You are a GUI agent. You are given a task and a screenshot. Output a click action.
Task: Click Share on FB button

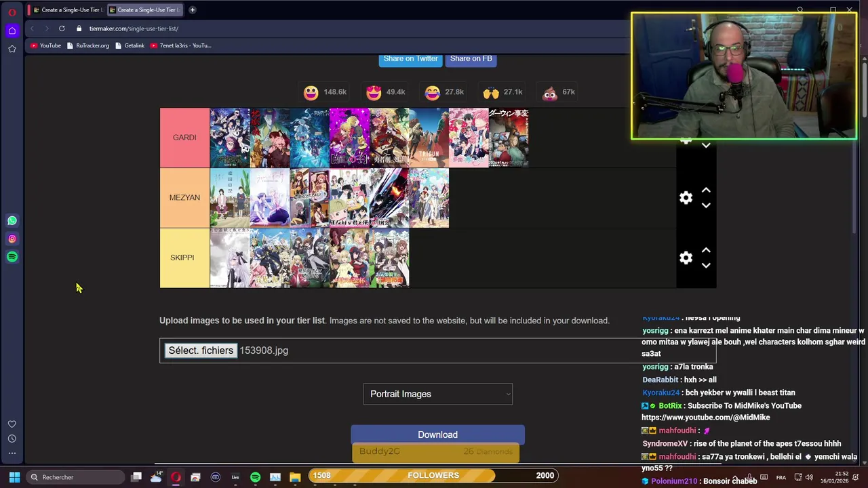(x=471, y=59)
